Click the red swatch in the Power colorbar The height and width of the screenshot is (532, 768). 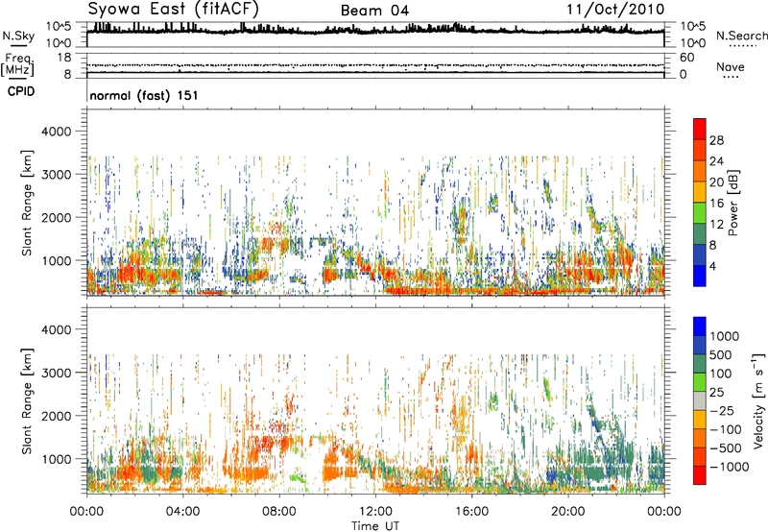click(x=700, y=130)
